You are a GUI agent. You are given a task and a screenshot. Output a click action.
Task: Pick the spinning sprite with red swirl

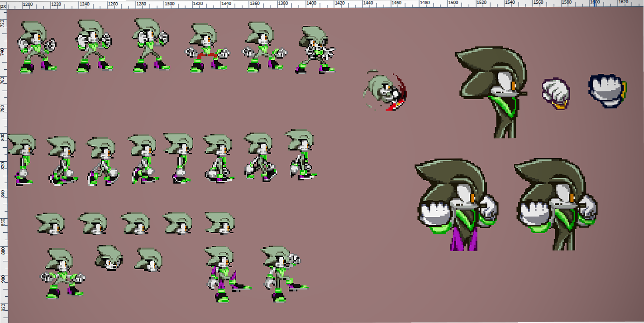385,91
